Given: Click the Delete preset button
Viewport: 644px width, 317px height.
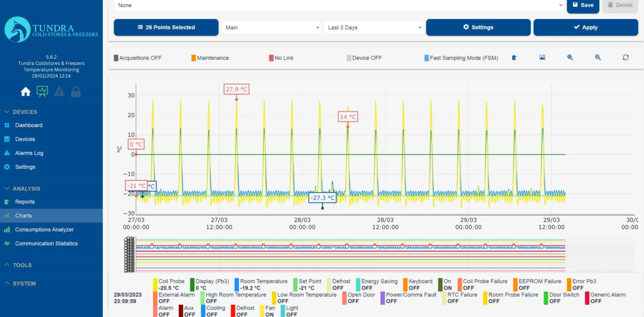Looking at the screenshot, I should (x=620, y=5).
